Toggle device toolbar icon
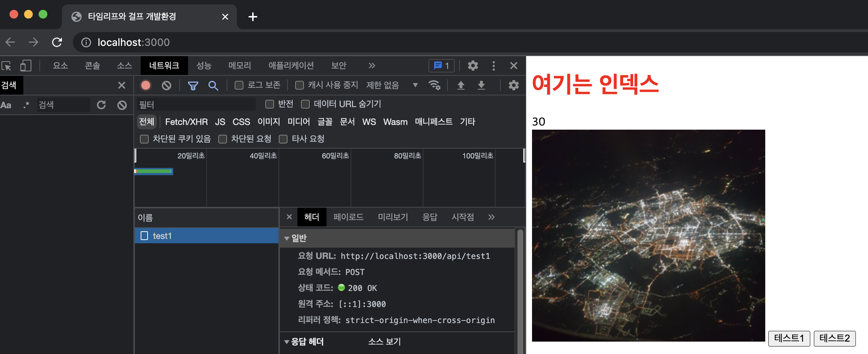 click(x=26, y=66)
